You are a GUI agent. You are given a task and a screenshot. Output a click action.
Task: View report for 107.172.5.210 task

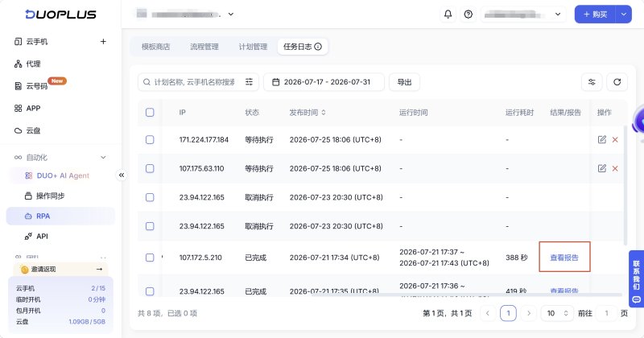pyautogui.click(x=564, y=258)
